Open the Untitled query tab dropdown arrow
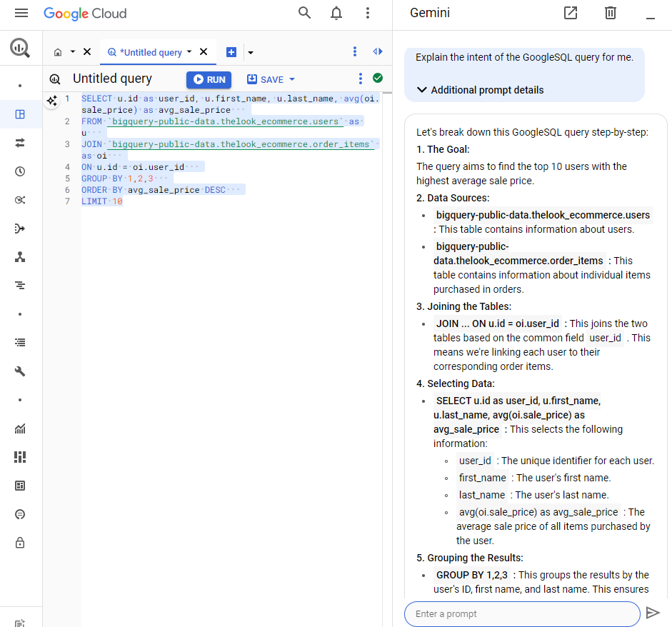672x627 pixels. click(189, 52)
